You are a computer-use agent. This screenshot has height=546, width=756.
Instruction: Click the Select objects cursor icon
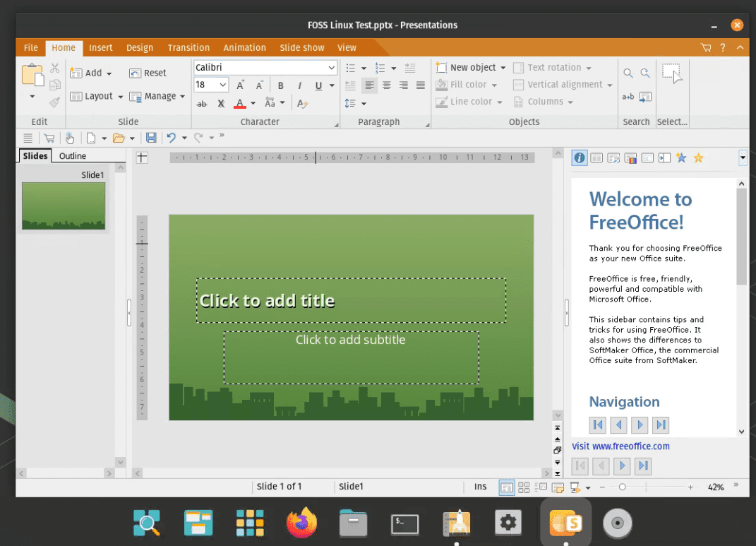[x=672, y=73]
